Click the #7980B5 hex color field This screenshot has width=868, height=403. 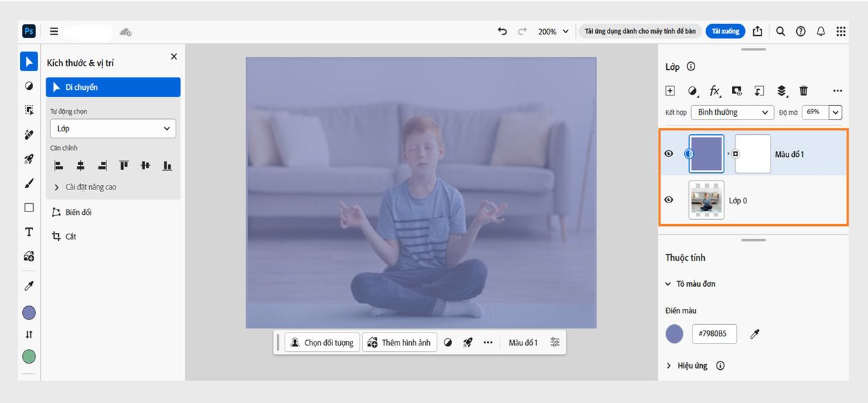[x=715, y=334]
